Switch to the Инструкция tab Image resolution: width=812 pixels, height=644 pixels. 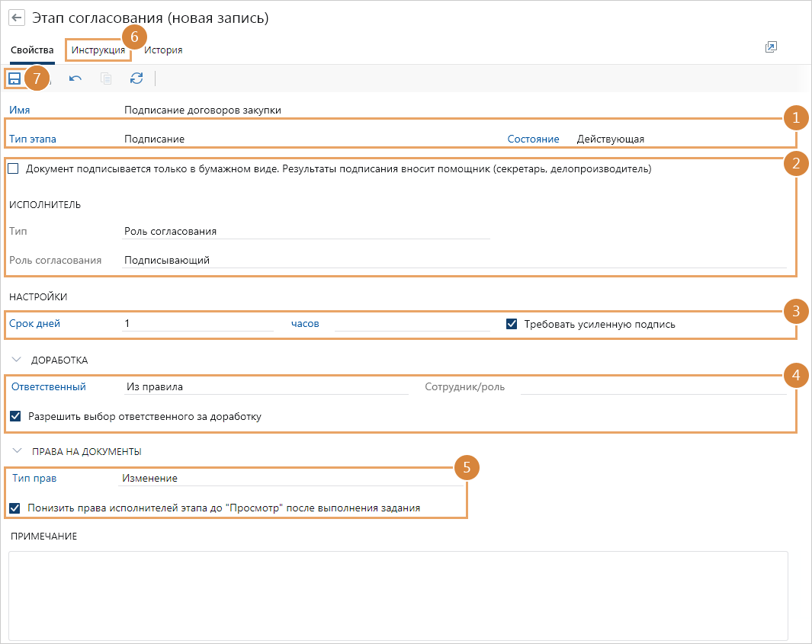click(x=98, y=50)
